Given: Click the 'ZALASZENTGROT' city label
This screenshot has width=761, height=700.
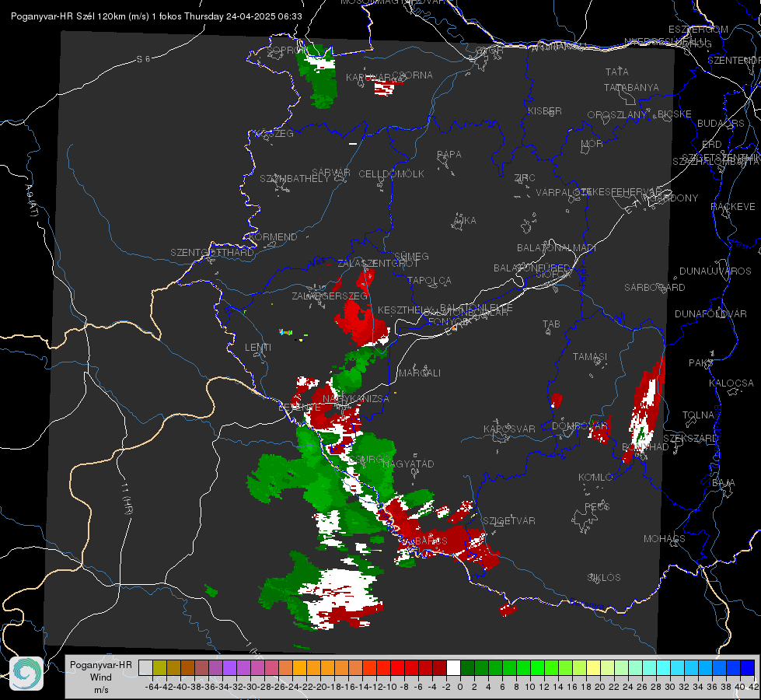Looking at the screenshot, I should click(378, 264).
